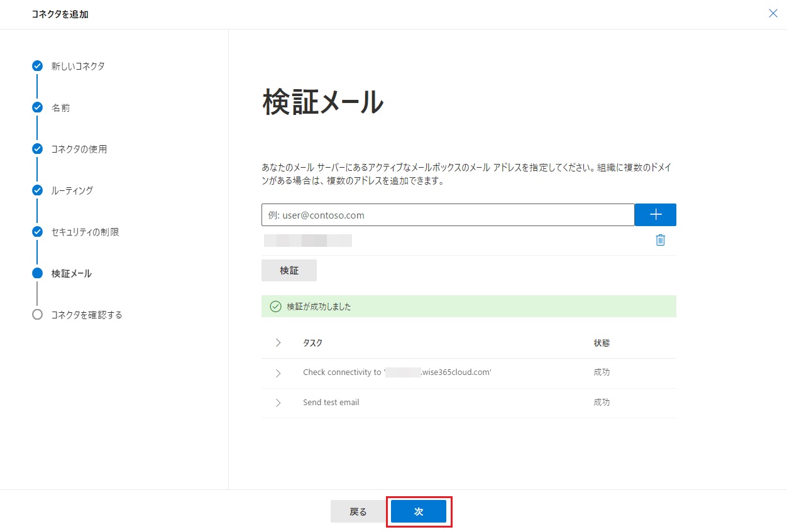Click the green success checkmark icon
787x532 pixels.
[x=275, y=307]
